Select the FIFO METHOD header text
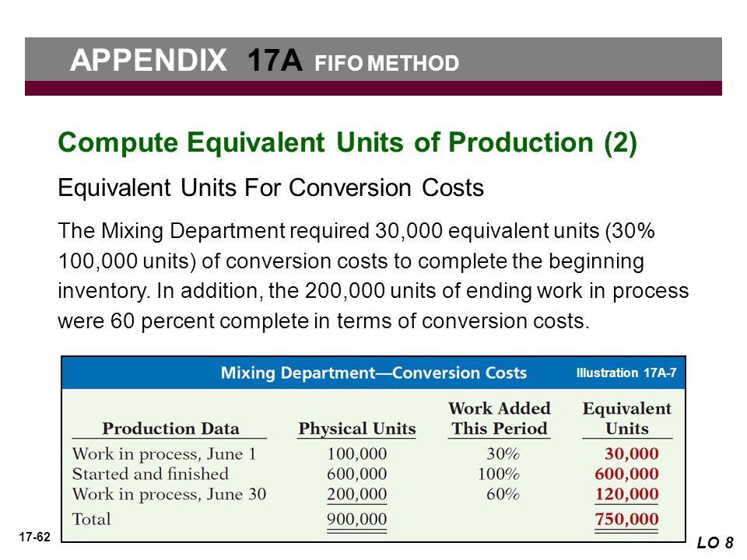The height and width of the screenshot is (560, 747). click(387, 63)
